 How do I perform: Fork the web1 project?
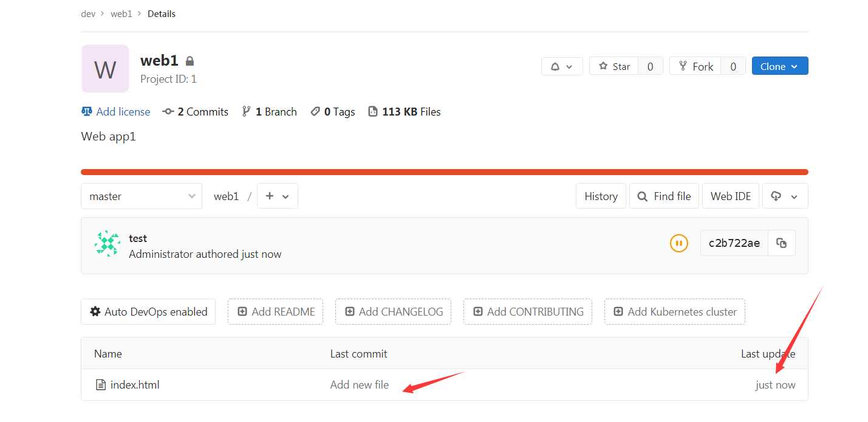point(695,66)
